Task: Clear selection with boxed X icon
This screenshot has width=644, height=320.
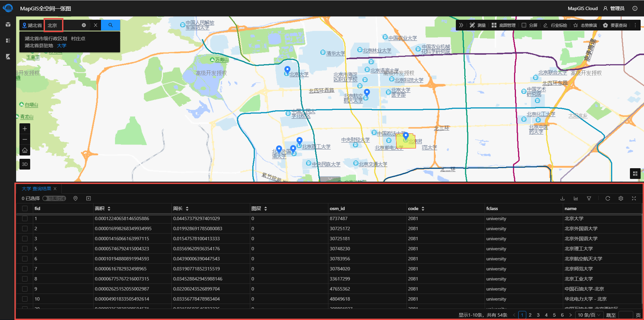Action: click(x=89, y=198)
